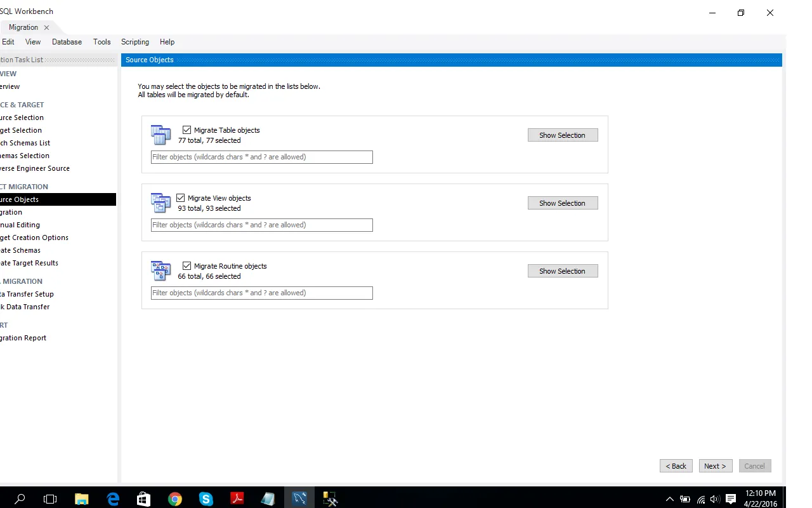The image size is (812, 508).
Task: Open the Windows Store taskbar icon
Action: click(x=143, y=498)
